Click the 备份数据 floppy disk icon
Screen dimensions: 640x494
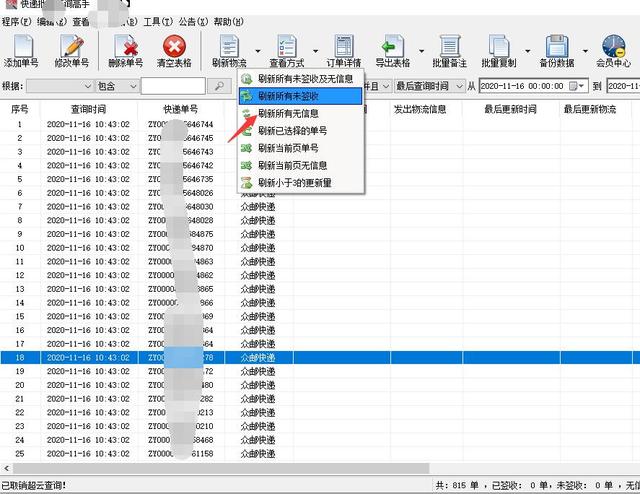pos(557,51)
